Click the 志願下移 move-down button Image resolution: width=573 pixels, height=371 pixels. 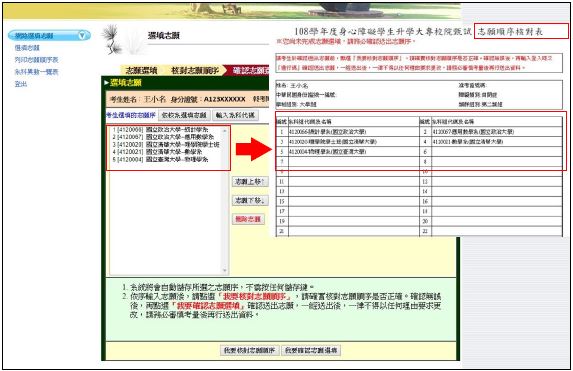tap(250, 200)
